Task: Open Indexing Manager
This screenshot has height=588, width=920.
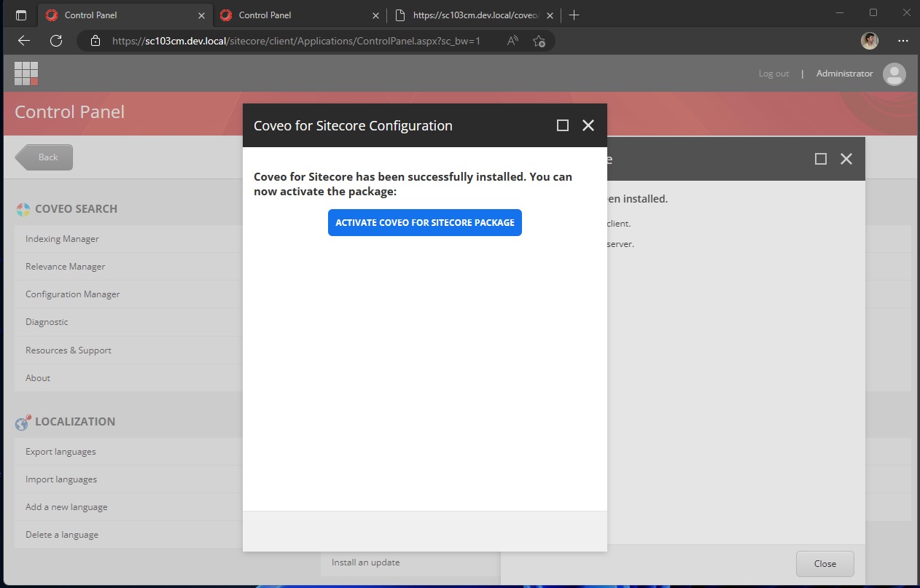Action: tap(62, 239)
